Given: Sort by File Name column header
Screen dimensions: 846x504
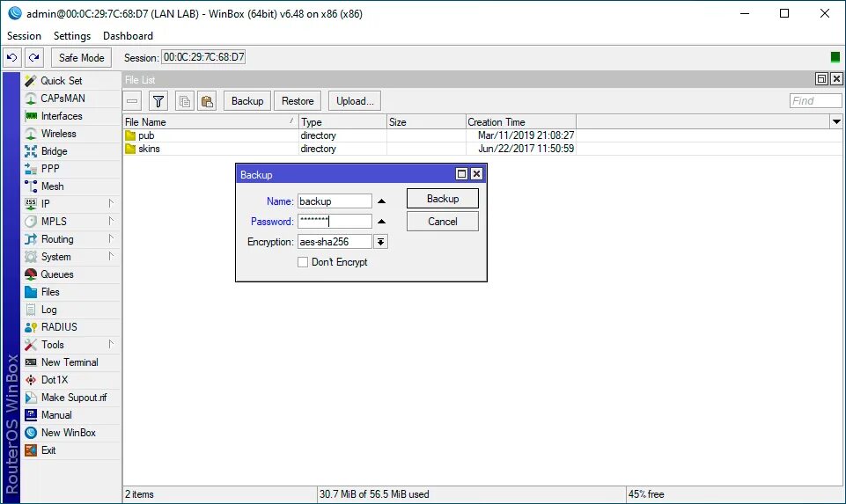Looking at the screenshot, I should 211,122.
